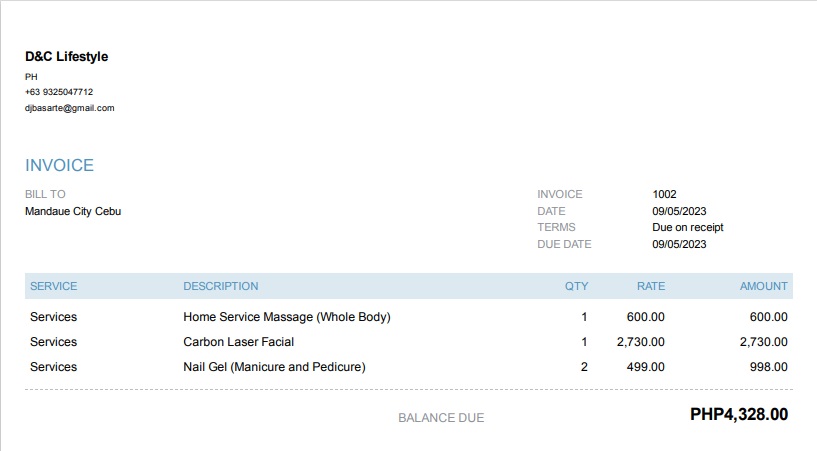Screen dimensions: 817x451
Task: Click the RATE column header
Action: pos(650,286)
